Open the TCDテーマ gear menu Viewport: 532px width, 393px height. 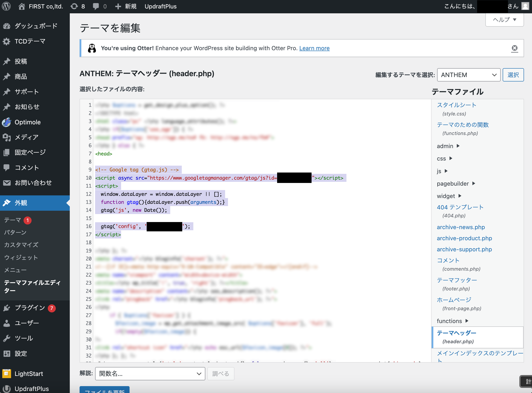(35, 41)
